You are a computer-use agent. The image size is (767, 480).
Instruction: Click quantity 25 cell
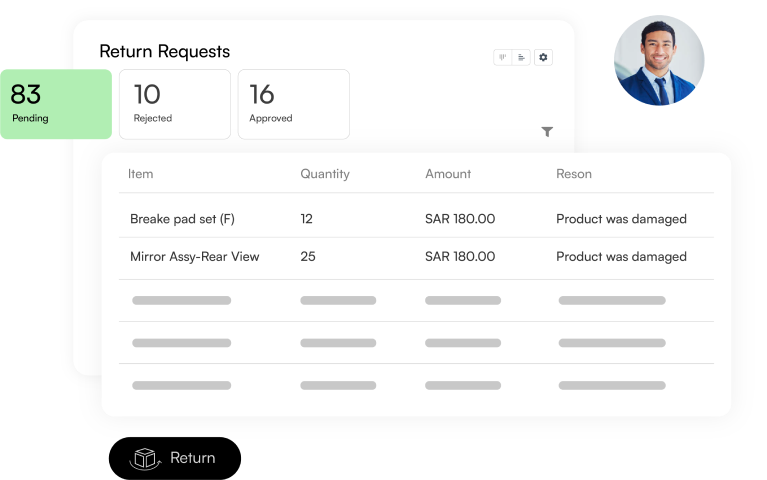pos(308,256)
